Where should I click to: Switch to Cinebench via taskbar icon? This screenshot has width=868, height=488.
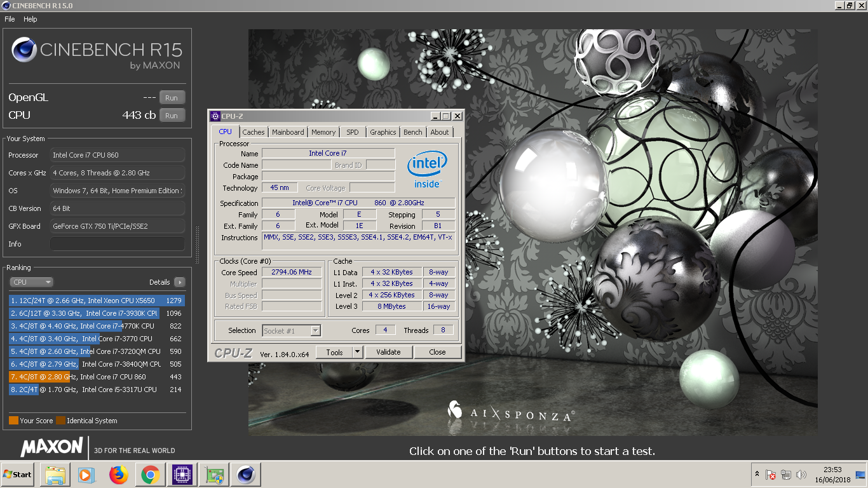pos(246,475)
